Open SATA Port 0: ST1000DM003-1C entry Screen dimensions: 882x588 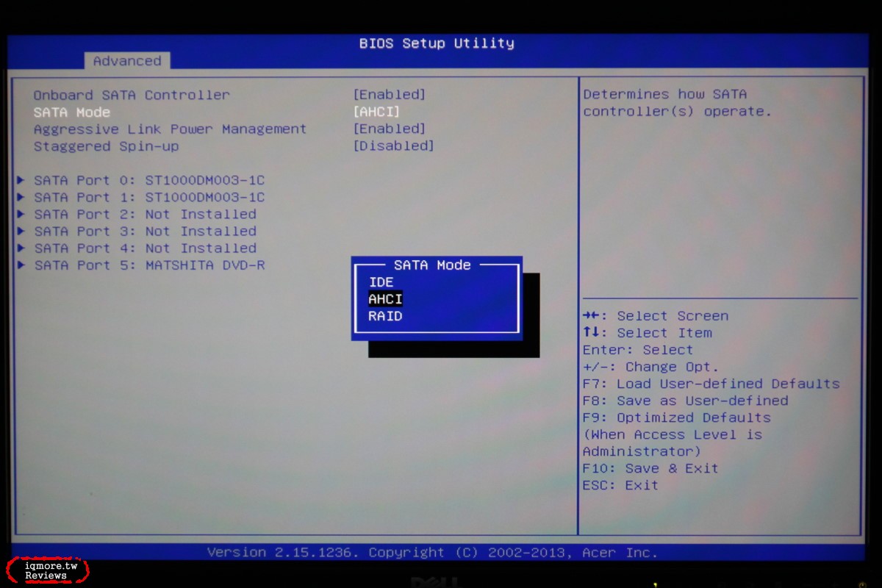[x=149, y=180]
